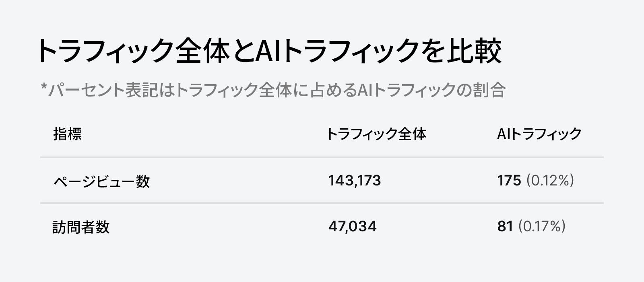Click the (0.12%) percentage
This screenshot has height=282, width=644.
pos(550,181)
